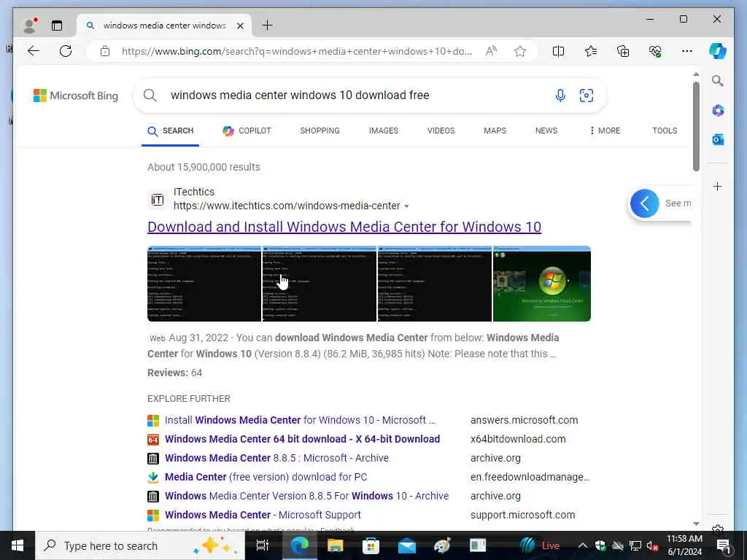Expand the See more side panel arrow
This screenshot has height=560, width=747.
tap(645, 203)
